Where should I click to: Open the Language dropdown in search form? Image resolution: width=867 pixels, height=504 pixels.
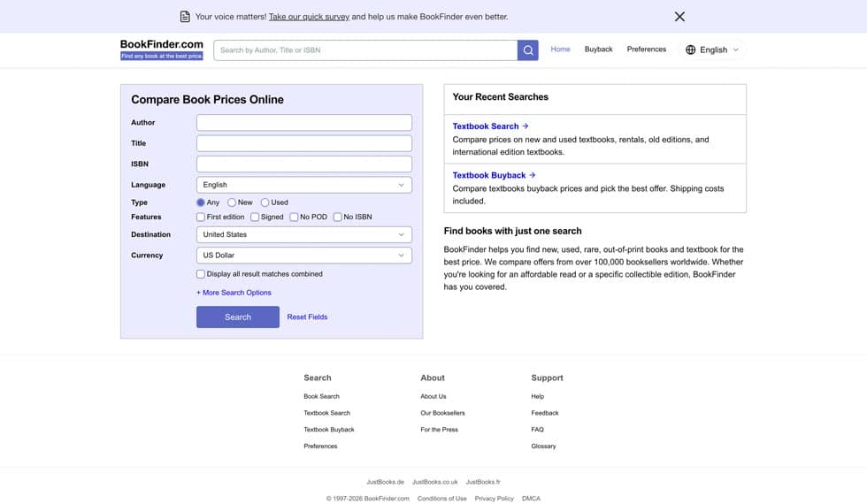click(x=304, y=185)
